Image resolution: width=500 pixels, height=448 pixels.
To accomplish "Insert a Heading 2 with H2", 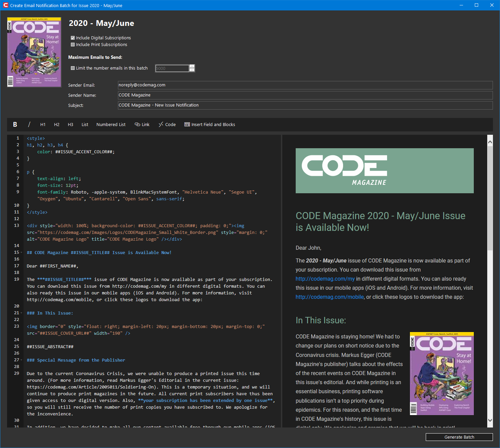I will pos(57,125).
